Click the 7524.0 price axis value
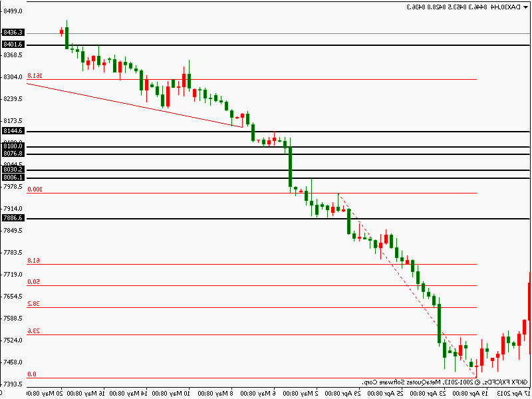Image resolution: width=532 pixels, height=399 pixels. pyautogui.click(x=13, y=340)
